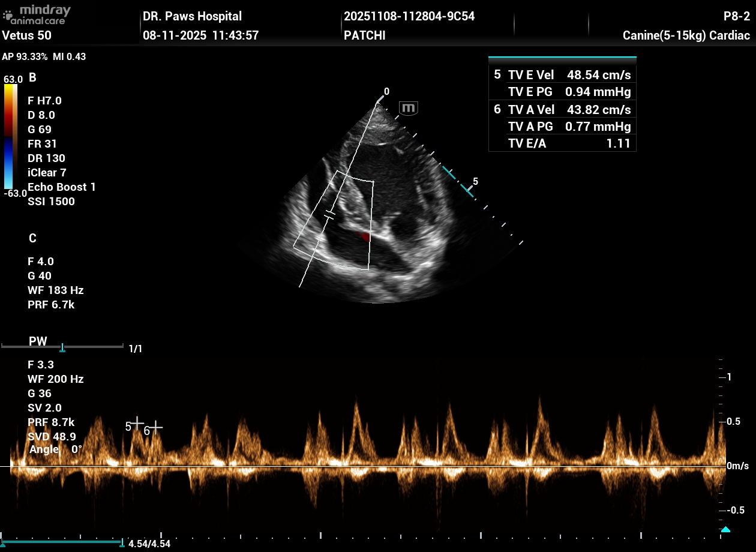This screenshot has height=552, width=756.
Task: Click the Canine(5-15kg) Cardiac exam preset label
Action: click(x=686, y=35)
